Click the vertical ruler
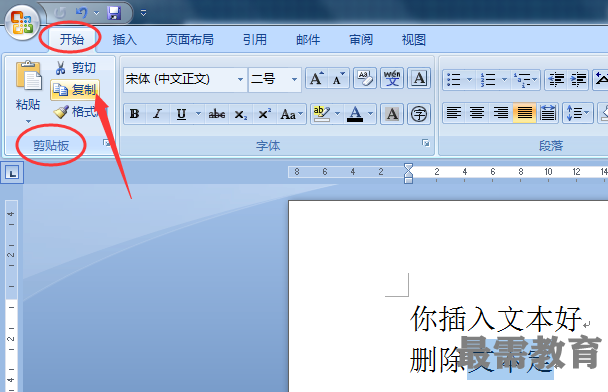Screen dimensions: 608x392 point(11,296)
